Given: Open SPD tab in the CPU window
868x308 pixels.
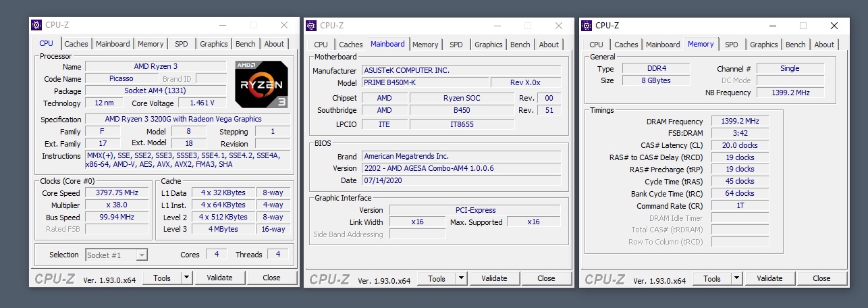Looking at the screenshot, I should tap(182, 44).
